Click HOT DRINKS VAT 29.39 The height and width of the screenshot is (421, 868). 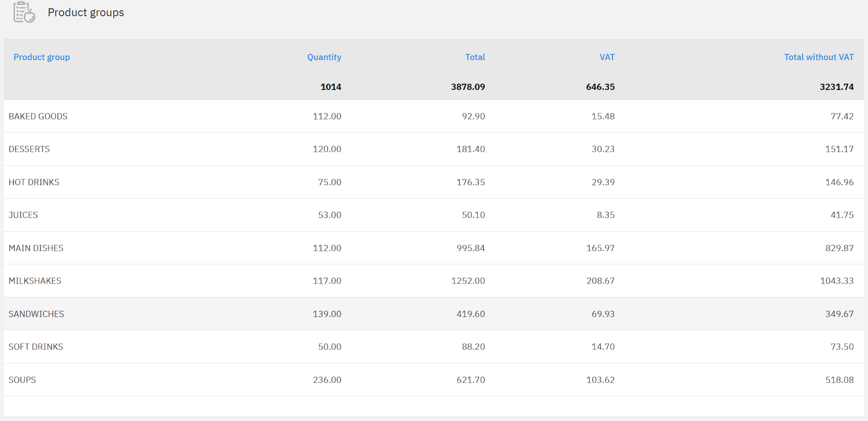(603, 182)
